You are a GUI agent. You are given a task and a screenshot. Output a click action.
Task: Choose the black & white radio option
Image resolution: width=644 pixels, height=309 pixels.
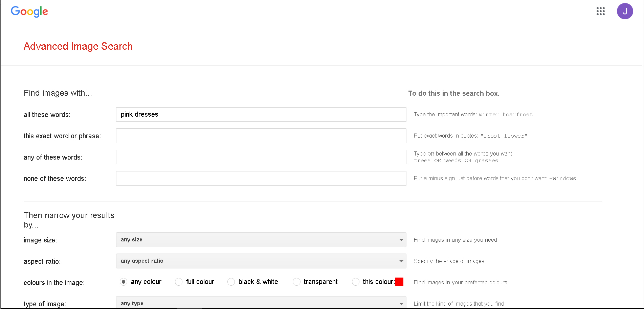click(x=231, y=282)
